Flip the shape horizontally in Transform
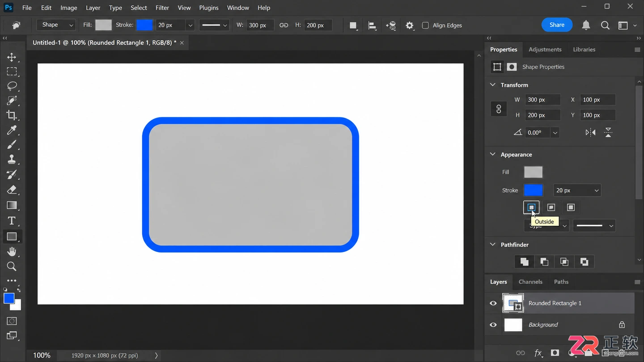Image resolution: width=644 pixels, height=362 pixels. pyautogui.click(x=590, y=132)
